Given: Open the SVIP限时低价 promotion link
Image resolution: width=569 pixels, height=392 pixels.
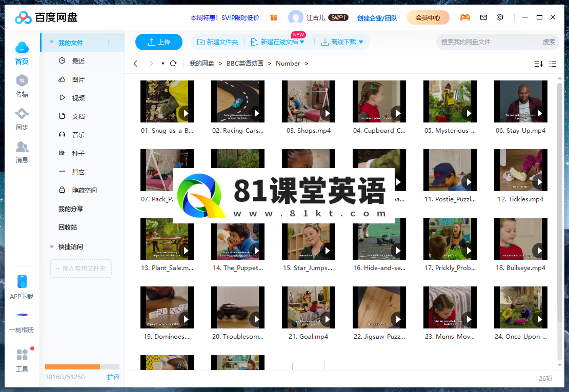Looking at the screenshot, I should tap(226, 18).
